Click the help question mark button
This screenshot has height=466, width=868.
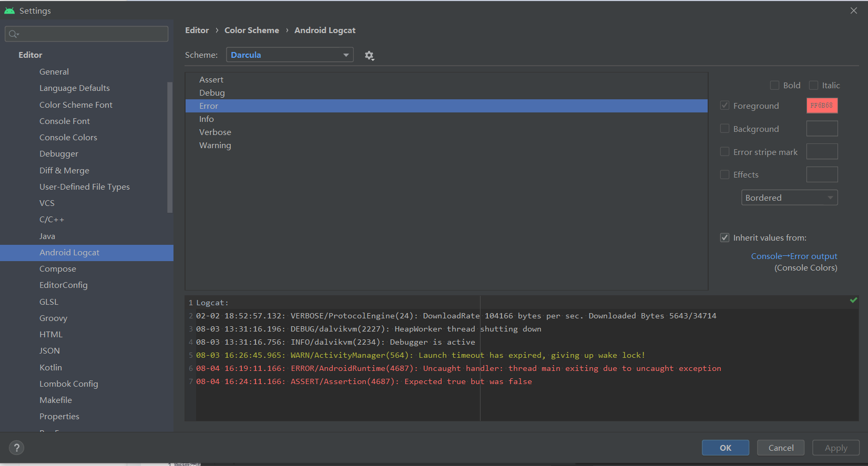point(17,448)
